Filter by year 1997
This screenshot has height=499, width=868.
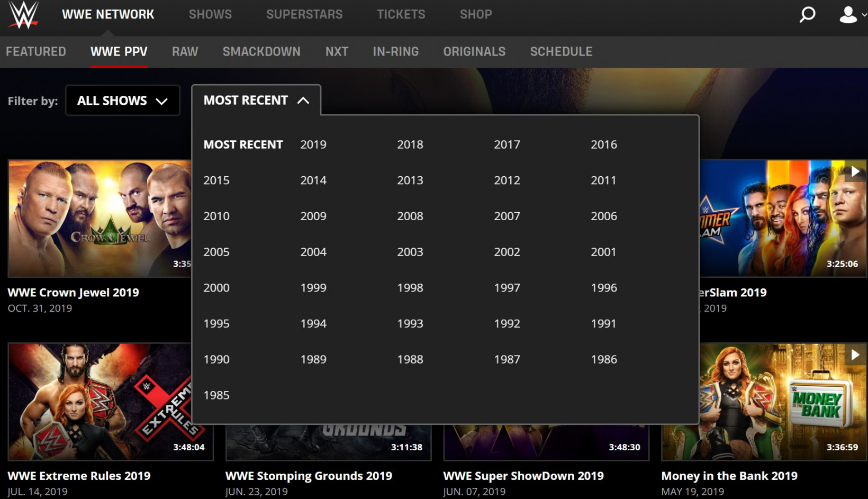[507, 288]
